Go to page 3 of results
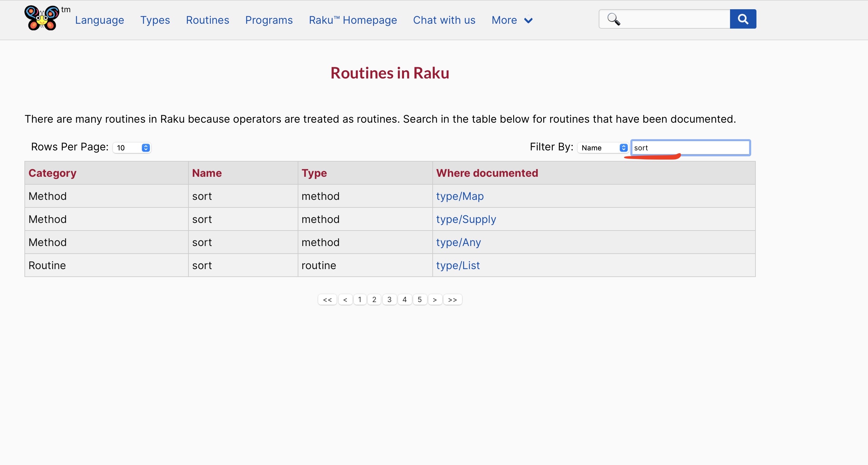 pyautogui.click(x=389, y=300)
